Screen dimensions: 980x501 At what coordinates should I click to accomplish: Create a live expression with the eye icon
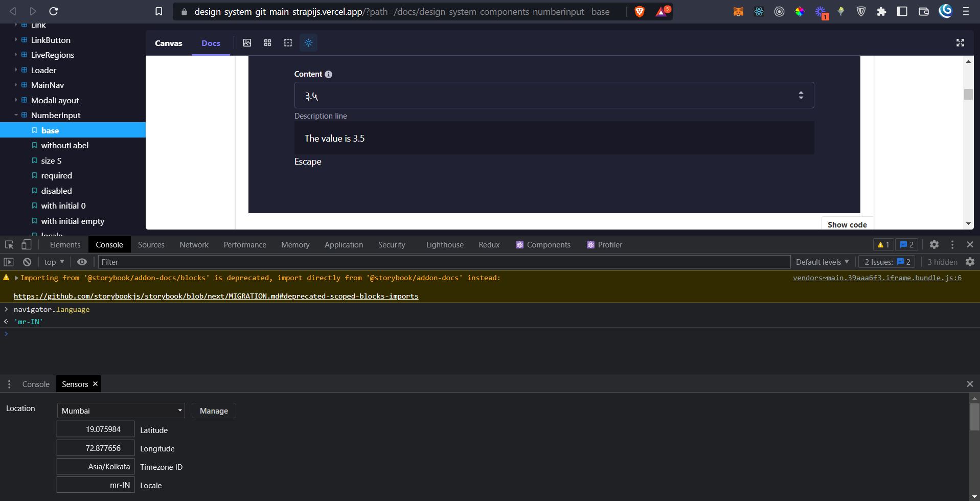tap(82, 262)
